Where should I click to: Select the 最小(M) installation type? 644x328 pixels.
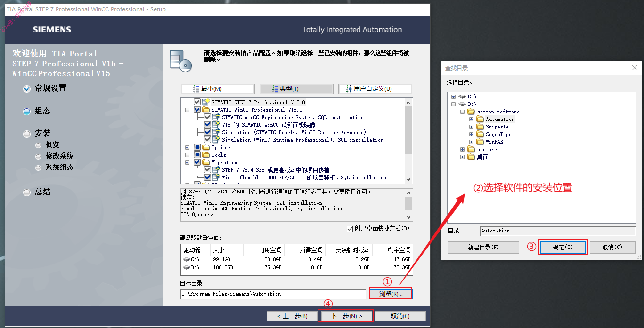pos(218,89)
